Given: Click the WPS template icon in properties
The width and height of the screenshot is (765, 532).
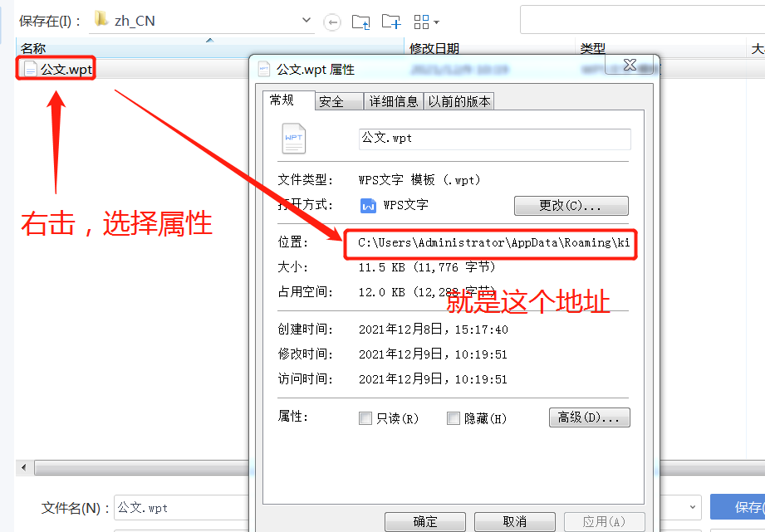Looking at the screenshot, I should coord(294,139).
